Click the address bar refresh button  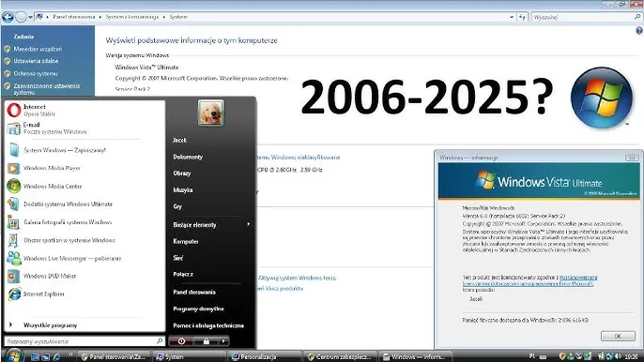(522, 17)
